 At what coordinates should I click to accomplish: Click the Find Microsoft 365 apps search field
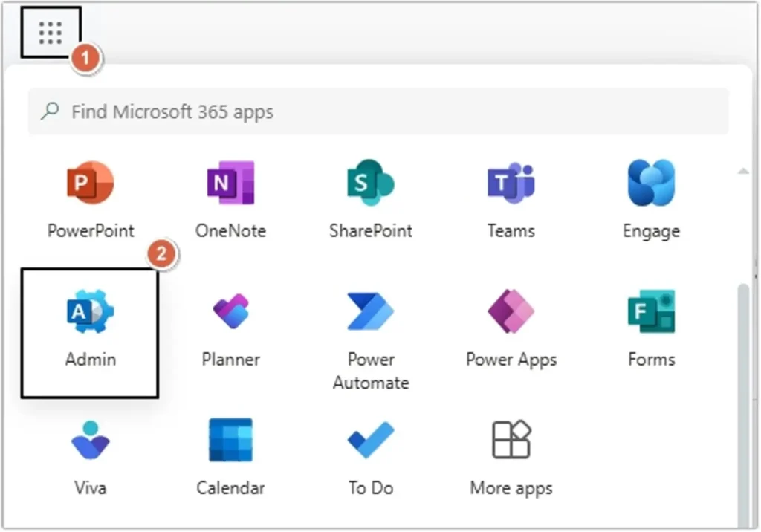378,111
